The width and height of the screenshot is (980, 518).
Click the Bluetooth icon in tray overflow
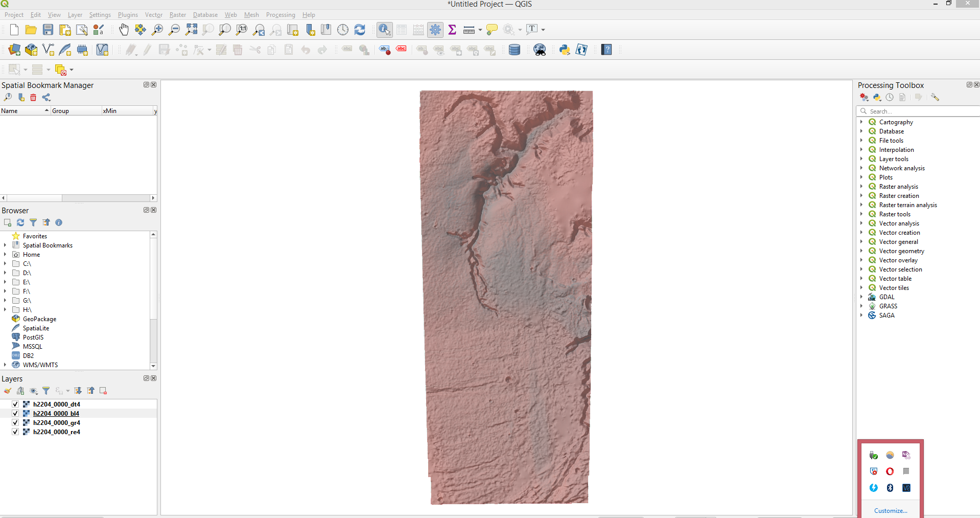(890, 488)
